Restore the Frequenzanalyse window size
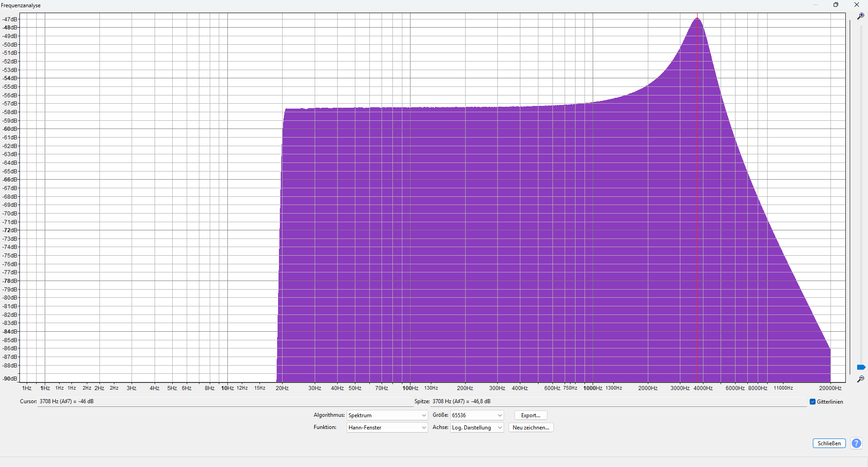The width and height of the screenshot is (868, 467). pos(836,5)
